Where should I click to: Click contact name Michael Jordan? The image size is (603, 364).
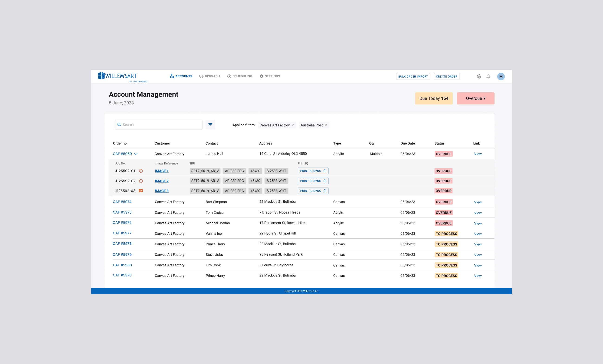click(x=218, y=223)
